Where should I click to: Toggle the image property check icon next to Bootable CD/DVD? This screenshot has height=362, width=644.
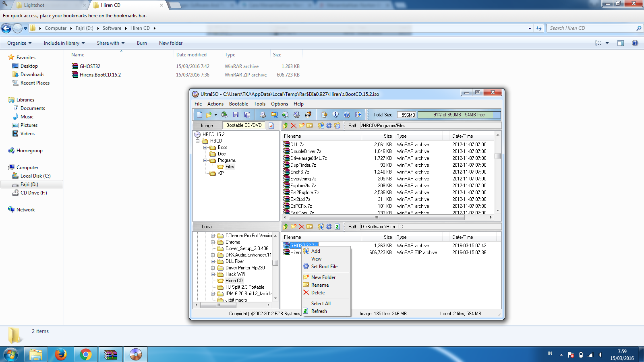pos(271,126)
